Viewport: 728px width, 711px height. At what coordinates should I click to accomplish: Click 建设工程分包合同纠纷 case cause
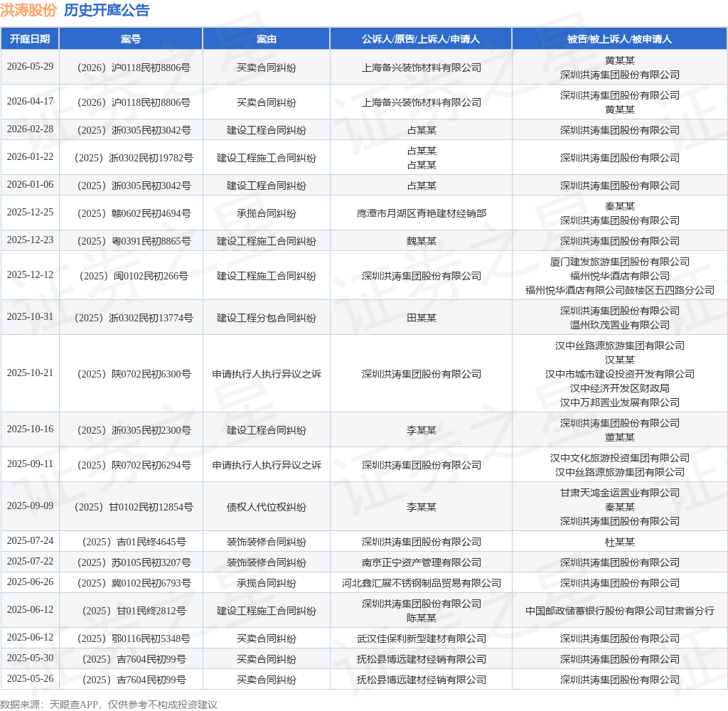click(267, 318)
